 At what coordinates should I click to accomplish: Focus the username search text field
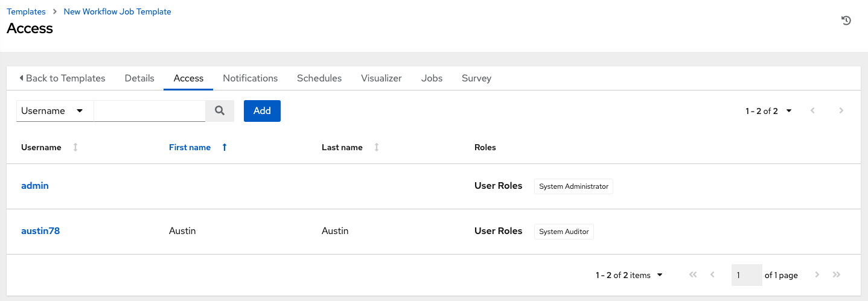pyautogui.click(x=150, y=111)
